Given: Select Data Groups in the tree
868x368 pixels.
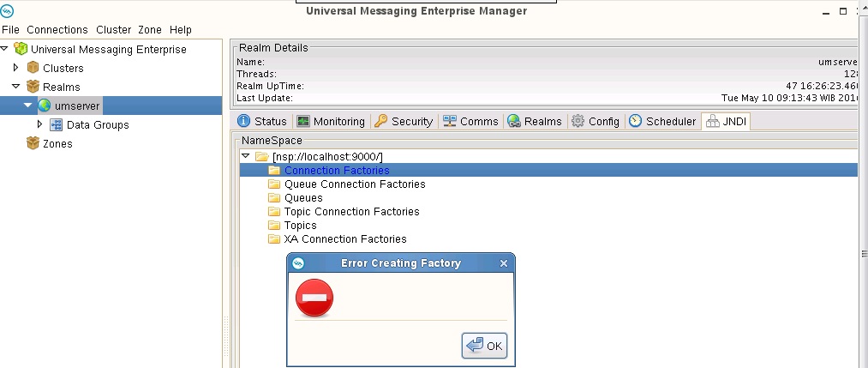Looking at the screenshot, I should (98, 124).
